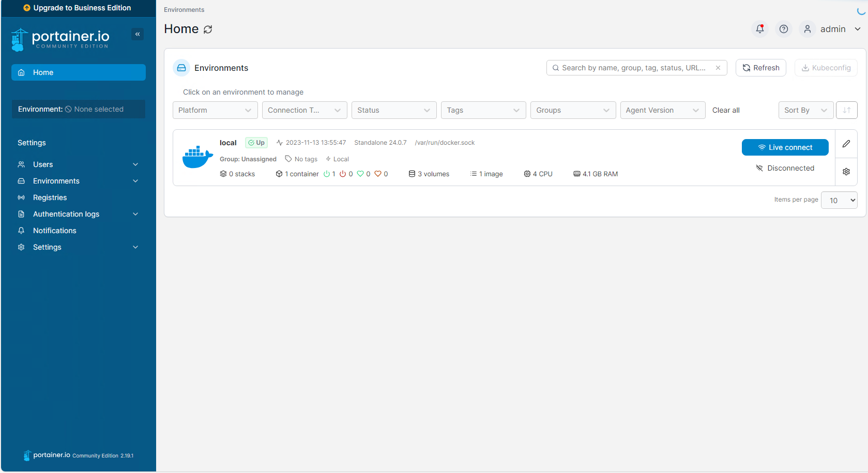Toggle the sort order direction button

(846, 110)
